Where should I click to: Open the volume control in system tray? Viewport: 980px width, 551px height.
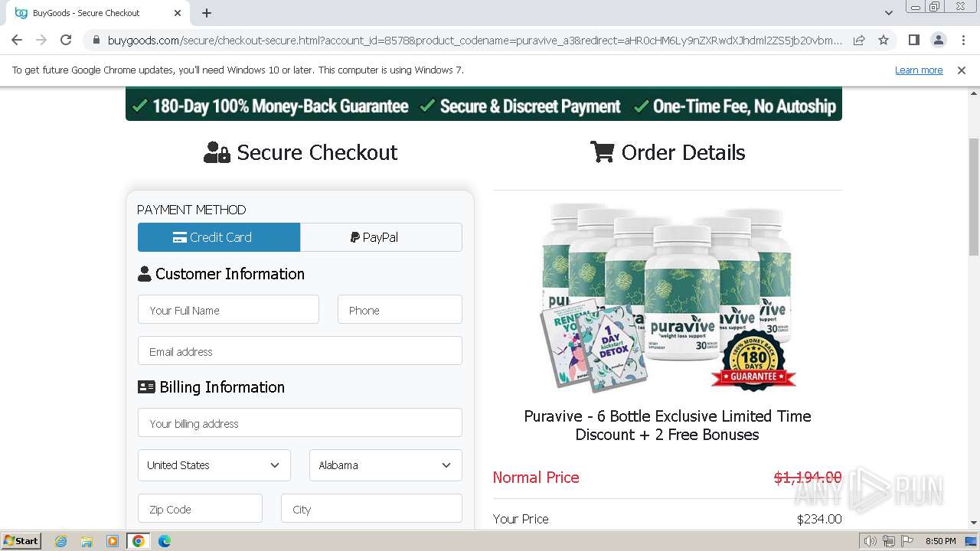point(870,541)
